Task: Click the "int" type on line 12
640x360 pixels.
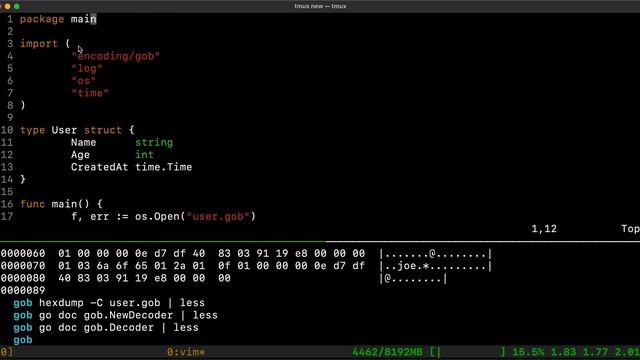Action: pyautogui.click(x=144, y=155)
